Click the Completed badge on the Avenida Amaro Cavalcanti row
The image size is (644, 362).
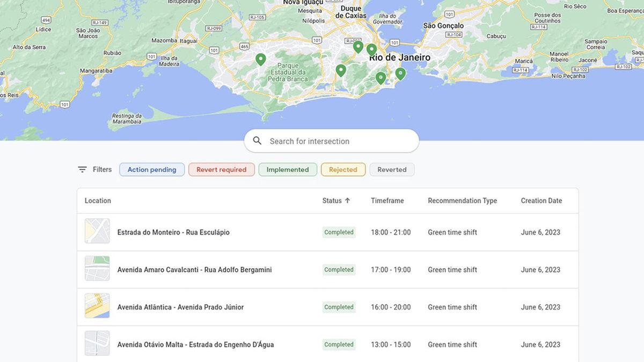[339, 269]
